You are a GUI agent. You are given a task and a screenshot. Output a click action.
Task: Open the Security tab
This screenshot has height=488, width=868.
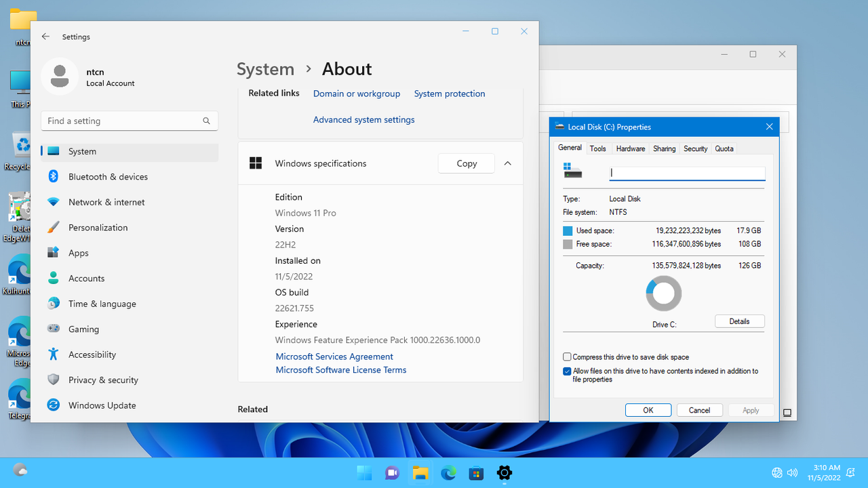click(x=696, y=148)
